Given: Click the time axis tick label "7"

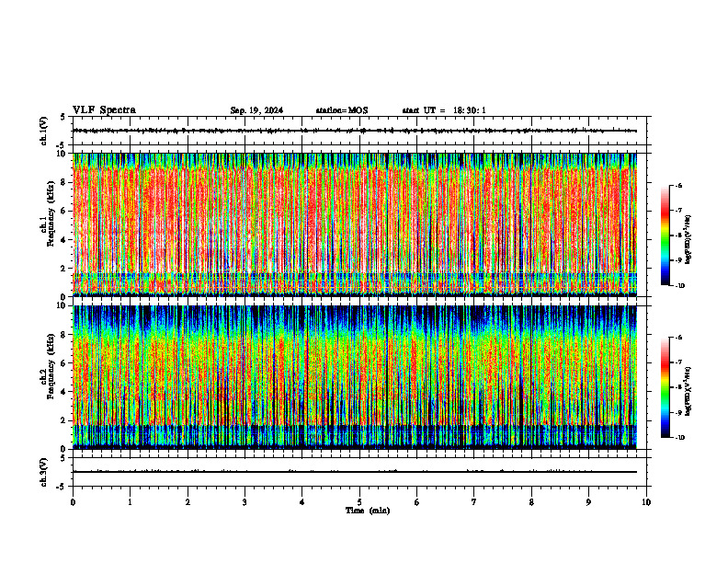Looking at the screenshot, I should [x=474, y=502].
